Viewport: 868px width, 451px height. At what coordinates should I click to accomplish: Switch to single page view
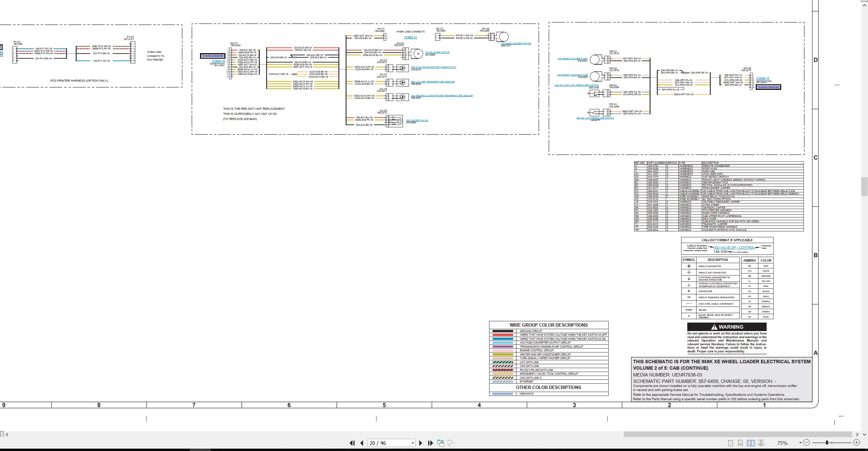[x=731, y=443]
